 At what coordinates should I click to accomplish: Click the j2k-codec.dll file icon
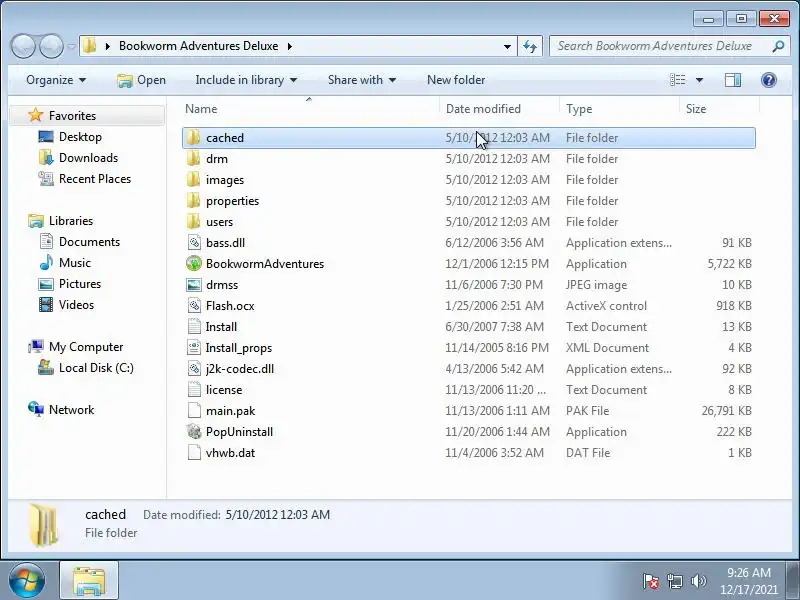[194, 368]
